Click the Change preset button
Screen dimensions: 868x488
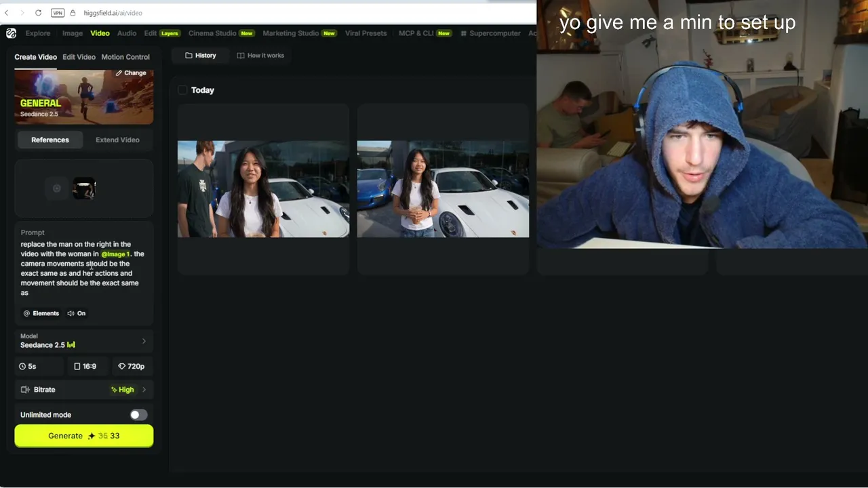(131, 73)
